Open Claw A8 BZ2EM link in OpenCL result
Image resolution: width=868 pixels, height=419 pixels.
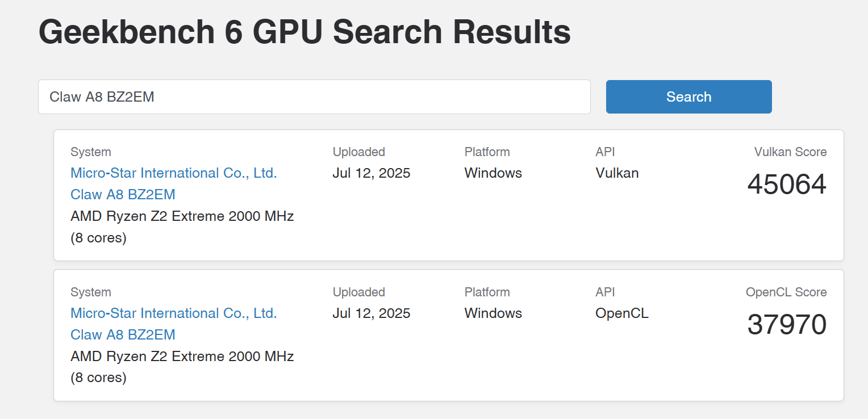pyautogui.click(x=123, y=335)
